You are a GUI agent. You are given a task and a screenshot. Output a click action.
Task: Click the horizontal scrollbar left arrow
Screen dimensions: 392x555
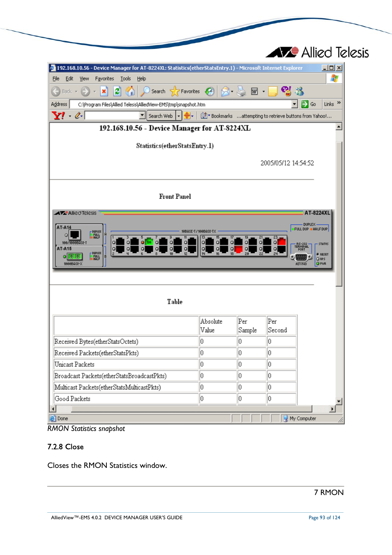(53, 409)
